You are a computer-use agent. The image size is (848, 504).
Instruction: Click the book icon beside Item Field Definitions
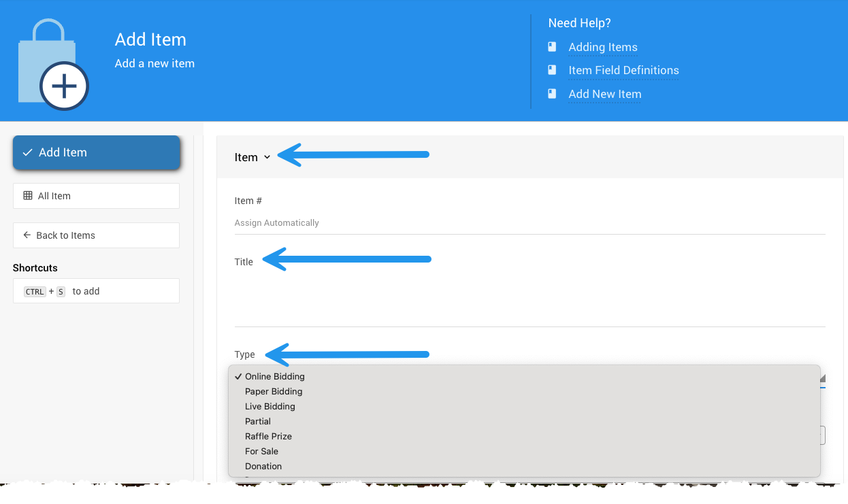tap(552, 70)
